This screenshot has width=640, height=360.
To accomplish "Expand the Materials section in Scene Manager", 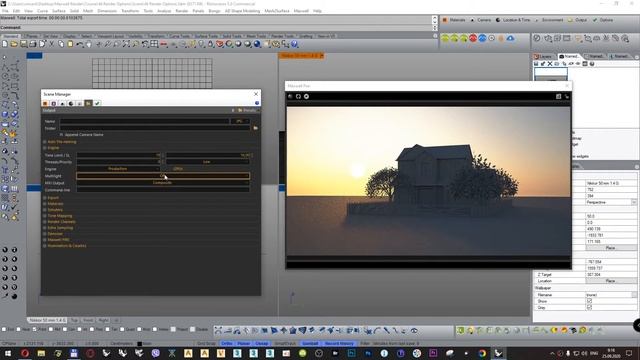I will click(44, 204).
